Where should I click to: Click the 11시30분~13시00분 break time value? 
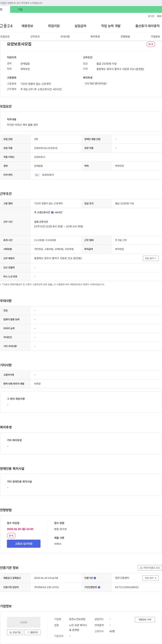click(45, 240)
